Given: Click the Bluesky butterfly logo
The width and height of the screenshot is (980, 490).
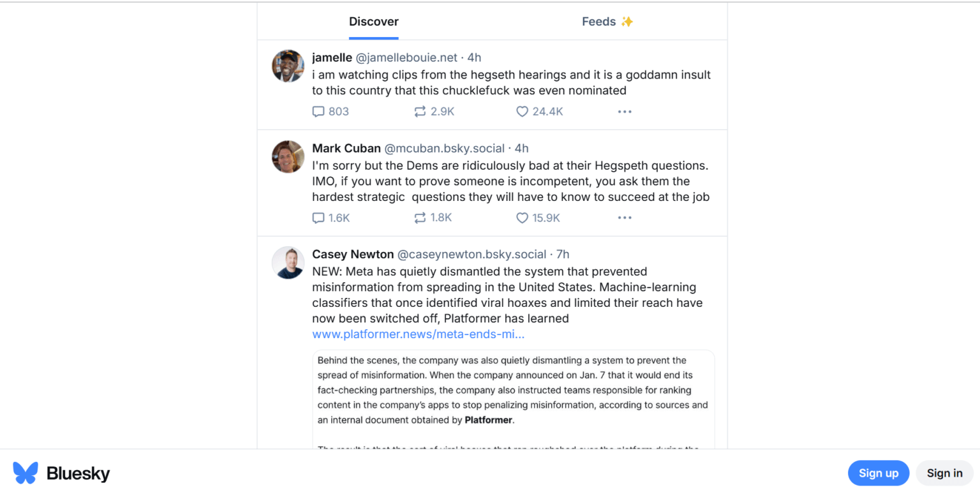Looking at the screenshot, I should (x=26, y=473).
